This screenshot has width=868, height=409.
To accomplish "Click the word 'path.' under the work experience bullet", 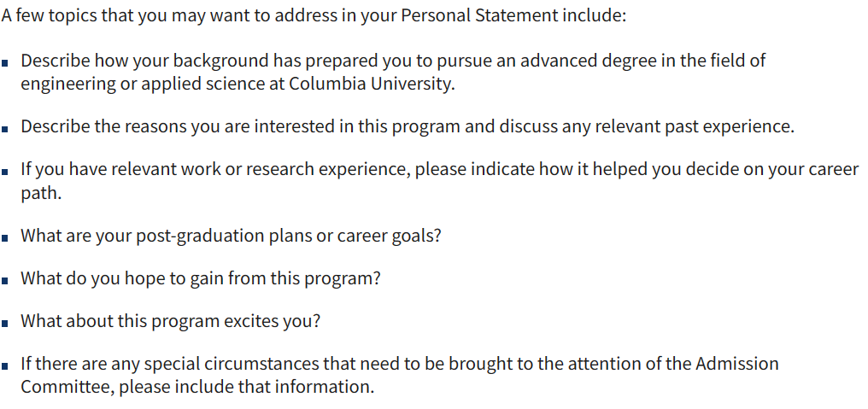I will pos(41,194).
